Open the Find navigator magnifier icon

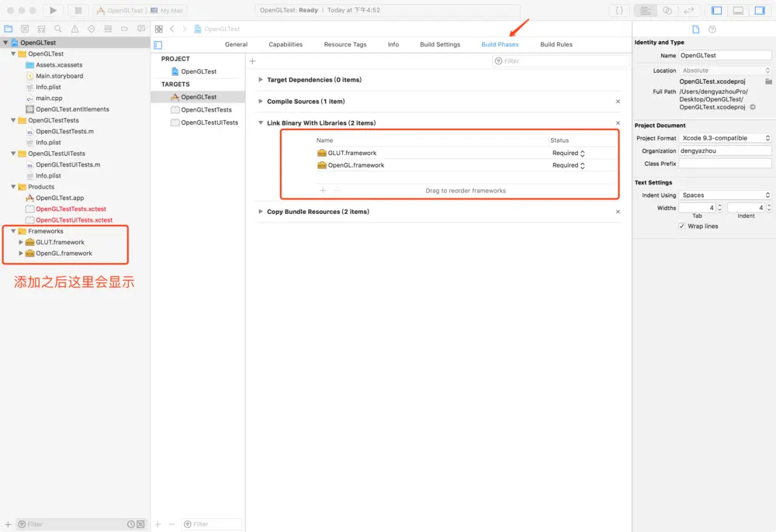tap(58, 29)
